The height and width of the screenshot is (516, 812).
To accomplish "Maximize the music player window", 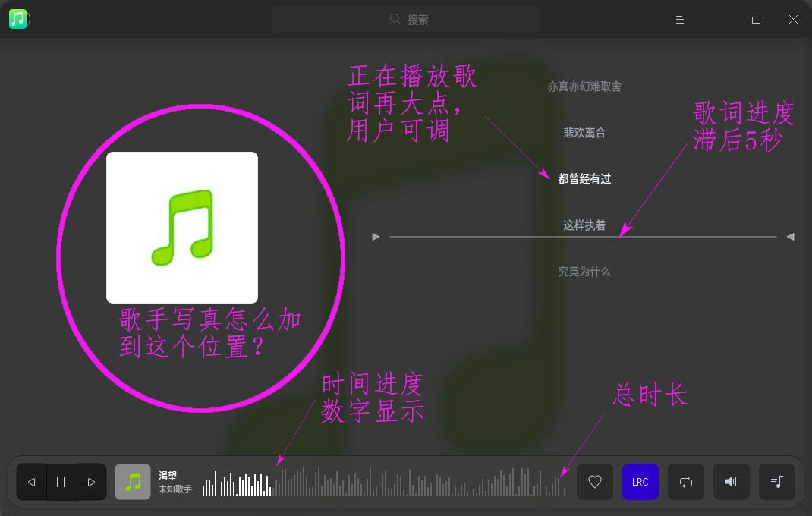I will 756,20.
